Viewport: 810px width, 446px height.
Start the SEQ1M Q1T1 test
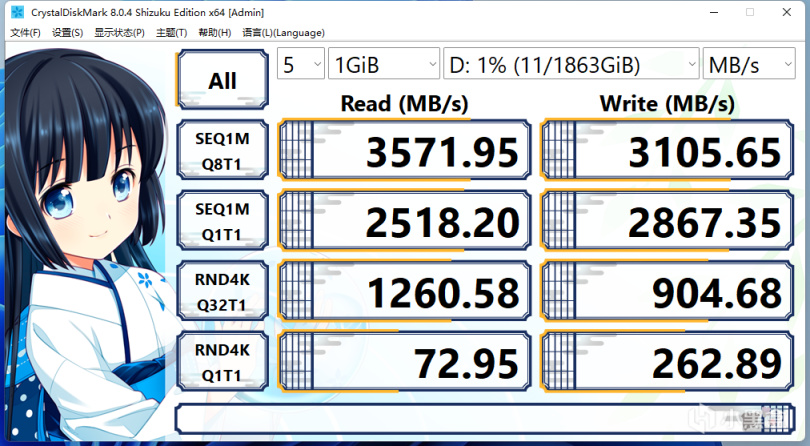(x=223, y=221)
